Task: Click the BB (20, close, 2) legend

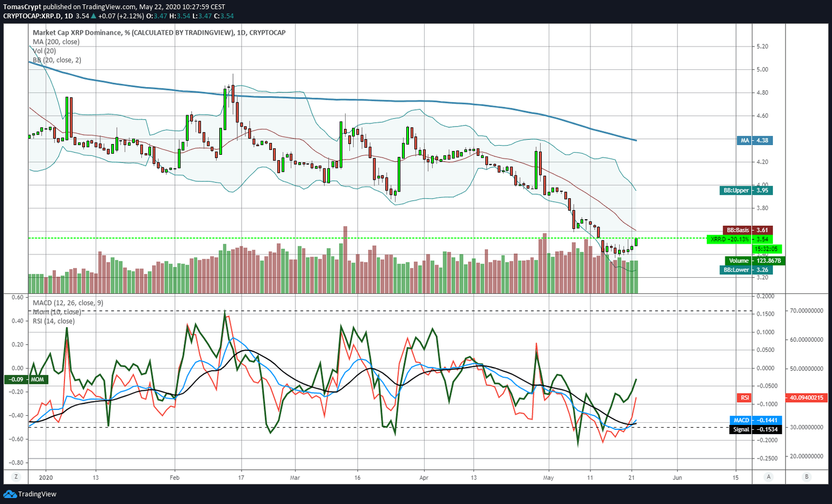Action: coord(57,60)
